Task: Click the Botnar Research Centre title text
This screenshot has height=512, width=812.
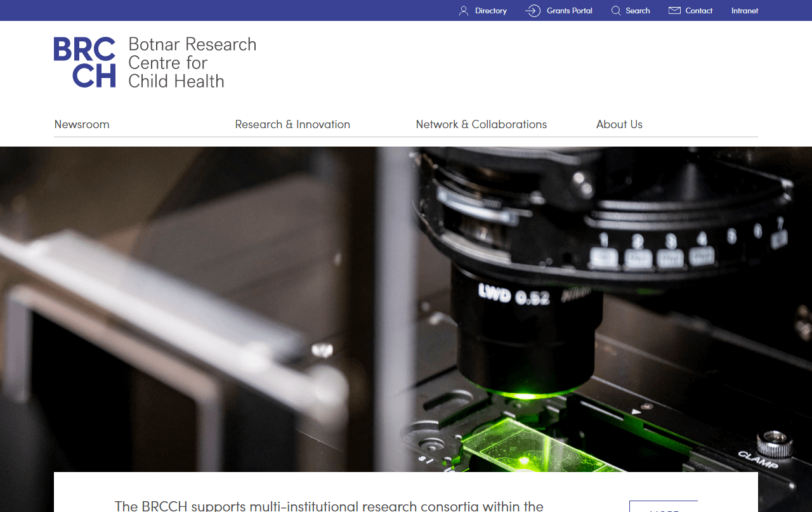Action: 192,62
